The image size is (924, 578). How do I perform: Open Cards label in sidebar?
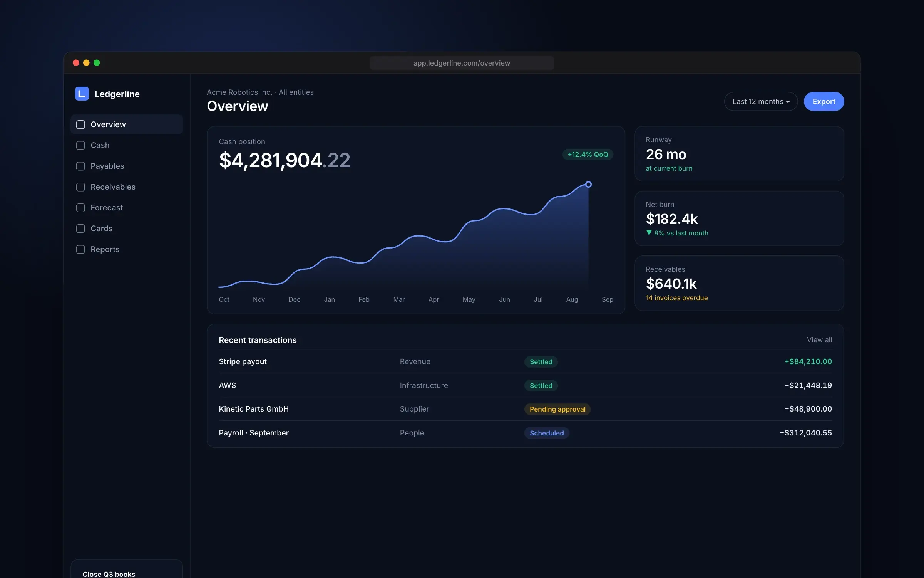[x=102, y=229]
